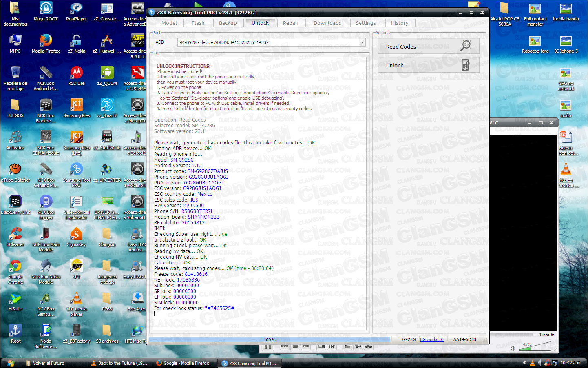This screenshot has width=588, height=368.
Task: Launch aTube Catcher icon
Action: click(15, 173)
